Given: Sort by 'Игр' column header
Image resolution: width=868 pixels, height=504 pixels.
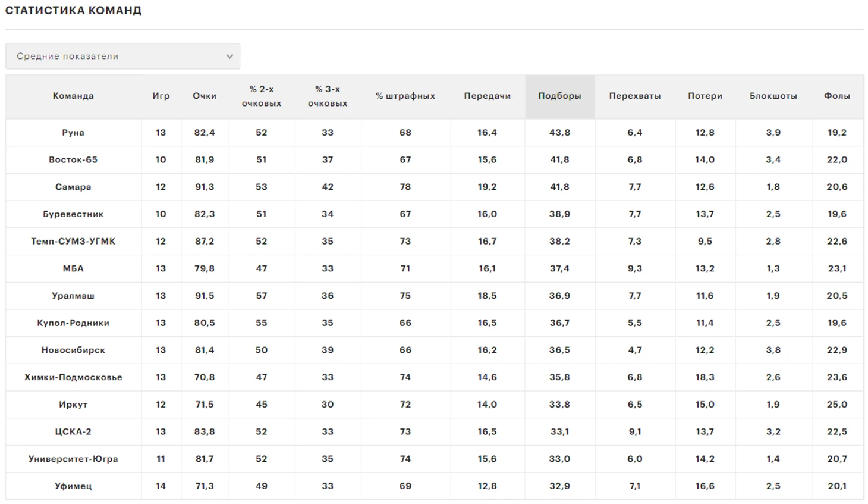Looking at the screenshot, I should click(x=161, y=96).
